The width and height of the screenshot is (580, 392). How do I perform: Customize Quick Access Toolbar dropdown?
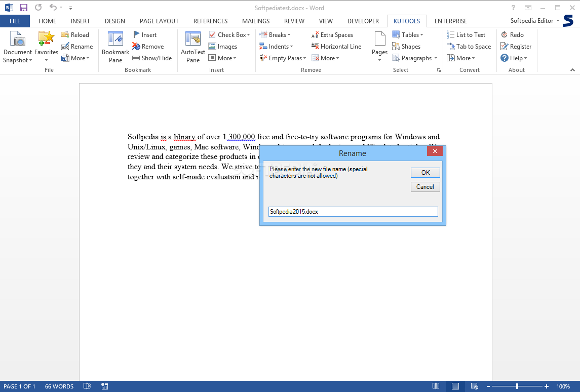(x=70, y=8)
